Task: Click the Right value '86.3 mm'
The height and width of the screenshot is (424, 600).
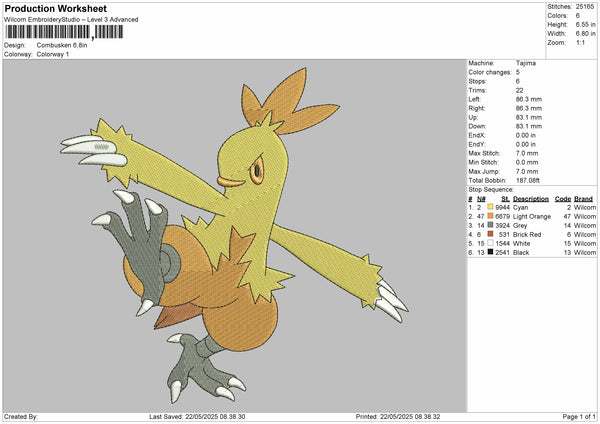Action: click(x=529, y=108)
